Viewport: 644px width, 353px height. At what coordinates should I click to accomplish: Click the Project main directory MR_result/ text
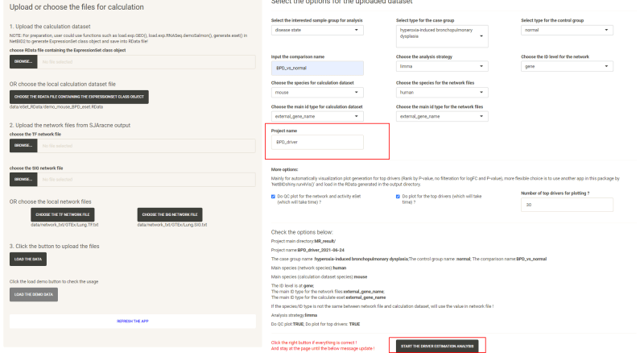[x=303, y=241]
